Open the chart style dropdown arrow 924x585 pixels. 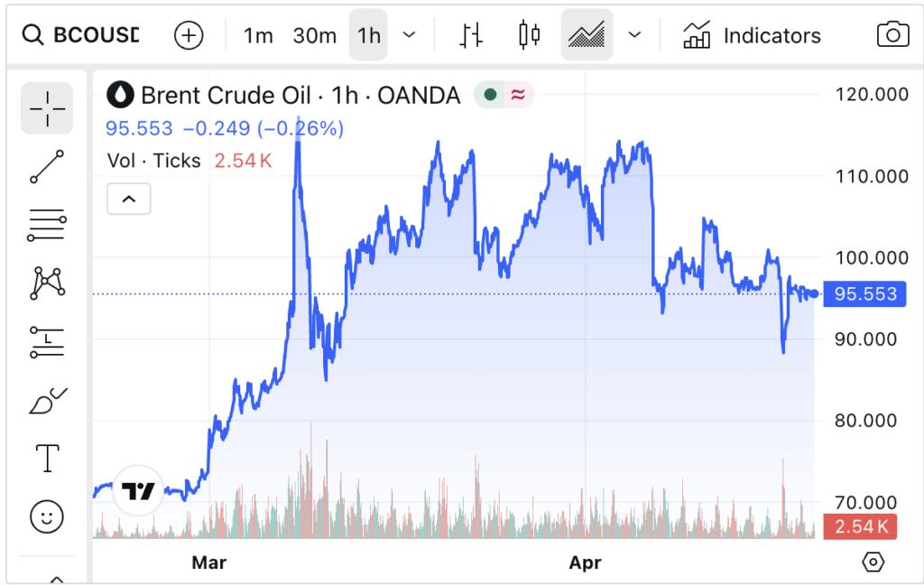click(x=634, y=35)
